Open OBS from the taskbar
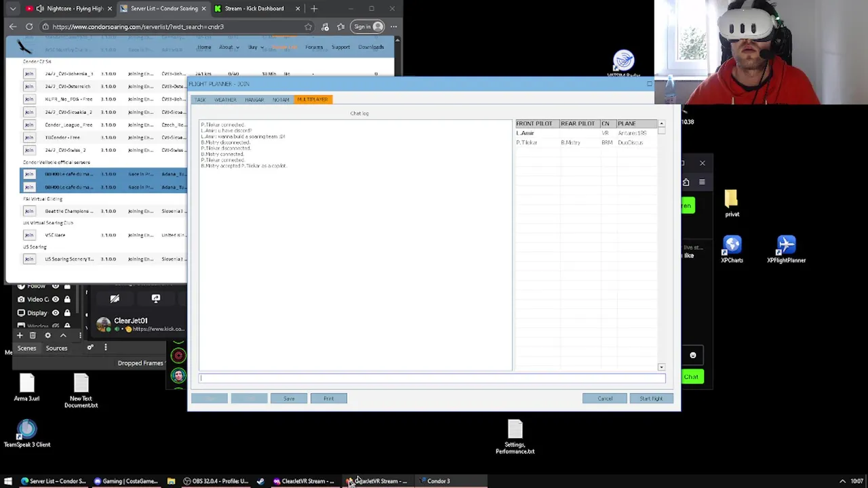The image size is (868, 488). [215, 481]
